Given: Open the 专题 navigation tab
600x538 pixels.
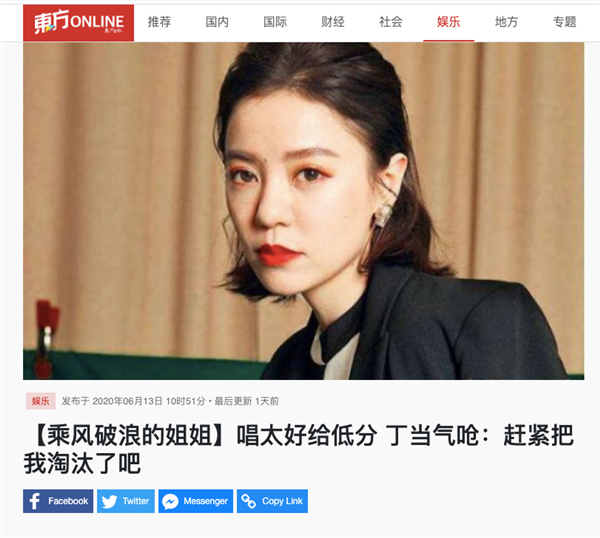Looking at the screenshot, I should (564, 22).
